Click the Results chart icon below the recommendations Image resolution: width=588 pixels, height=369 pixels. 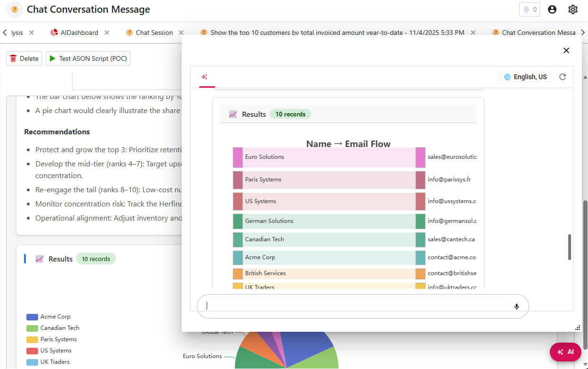point(40,258)
